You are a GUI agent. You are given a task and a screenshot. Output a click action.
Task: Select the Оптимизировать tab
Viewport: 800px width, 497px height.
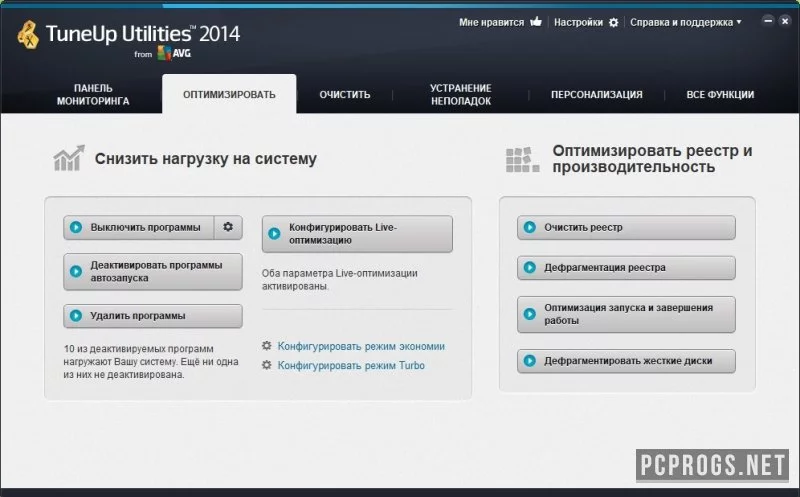(x=229, y=94)
